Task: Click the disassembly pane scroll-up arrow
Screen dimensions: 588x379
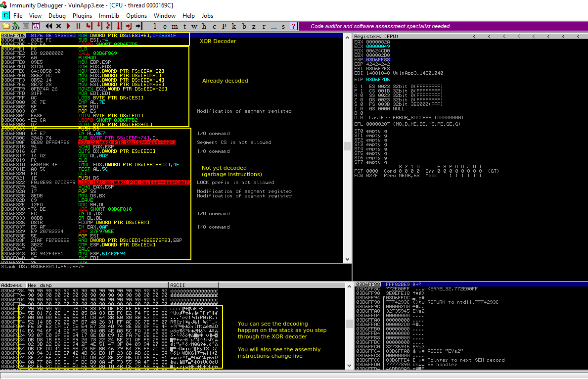Action: pyautogui.click(x=347, y=38)
